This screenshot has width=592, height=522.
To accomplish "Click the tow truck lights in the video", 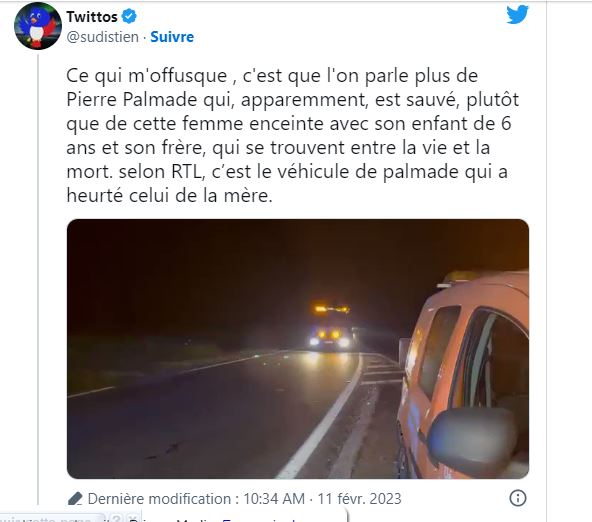I will [x=331, y=326].
